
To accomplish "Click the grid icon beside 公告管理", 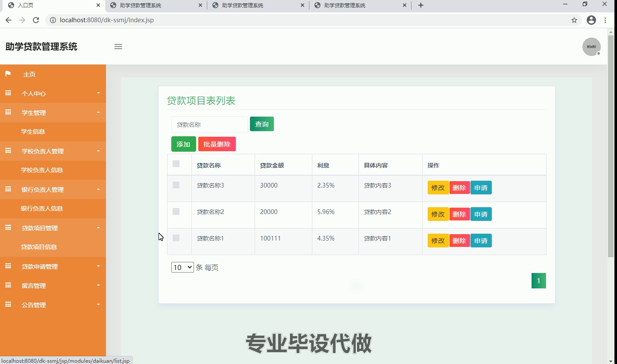I will [x=8, y=305].
